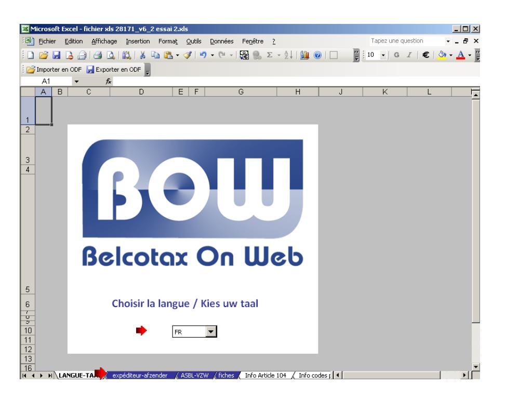Click the Print printer icon
The image size is (532, 399).
(98, 55)
